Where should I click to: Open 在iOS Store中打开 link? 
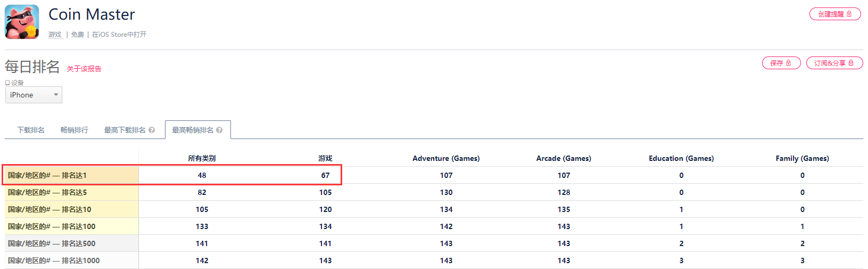[119, 35]
